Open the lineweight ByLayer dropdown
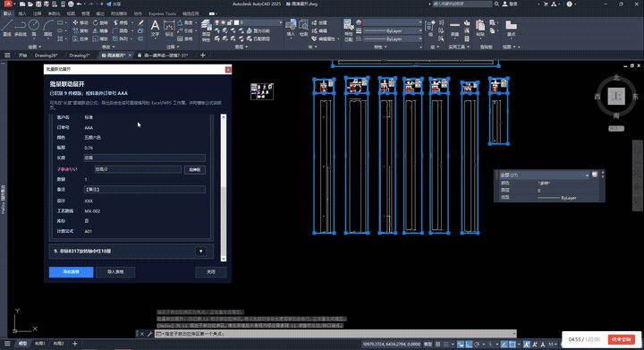The width and height of the screenshot is (644, 350). [x=420, y=30]
